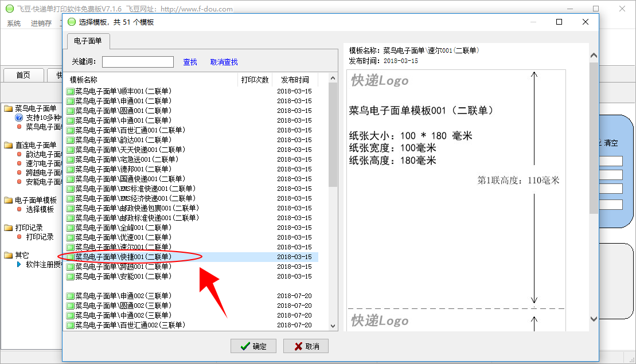
Task: Select the EMS经济快递001(二联单) template row
Action: (192, 198)
